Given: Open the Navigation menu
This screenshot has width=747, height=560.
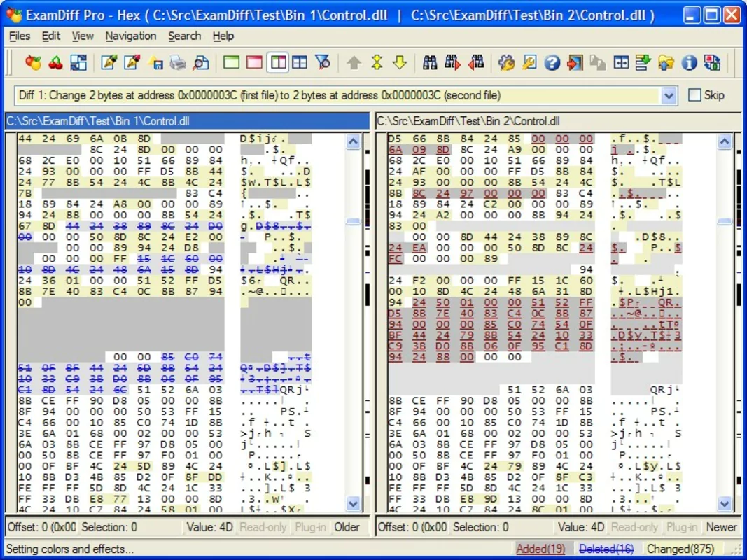Looking at the screenshot, I should coord(130,36).
